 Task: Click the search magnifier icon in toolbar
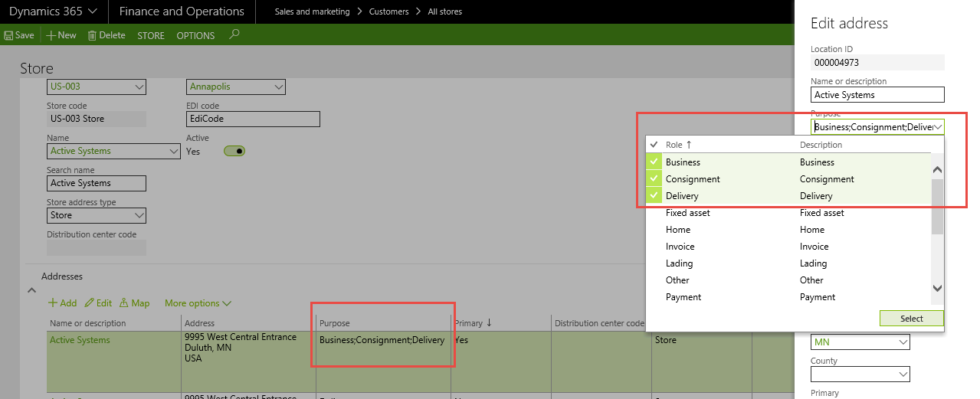(x=234, y=34)
